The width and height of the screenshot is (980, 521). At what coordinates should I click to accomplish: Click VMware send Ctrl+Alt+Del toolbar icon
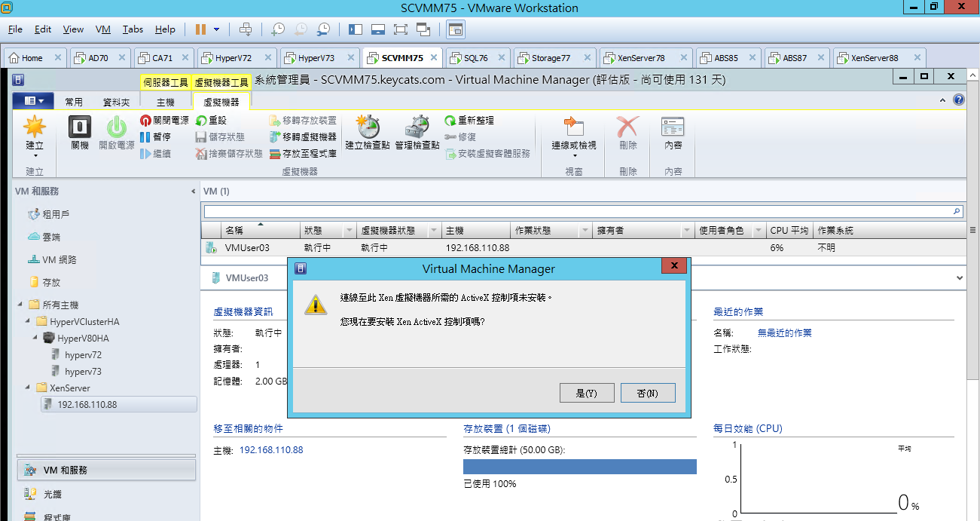click(x=246, y=29)
